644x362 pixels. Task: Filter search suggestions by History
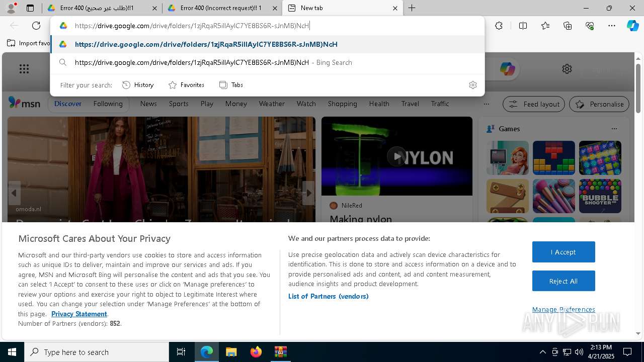138,85
